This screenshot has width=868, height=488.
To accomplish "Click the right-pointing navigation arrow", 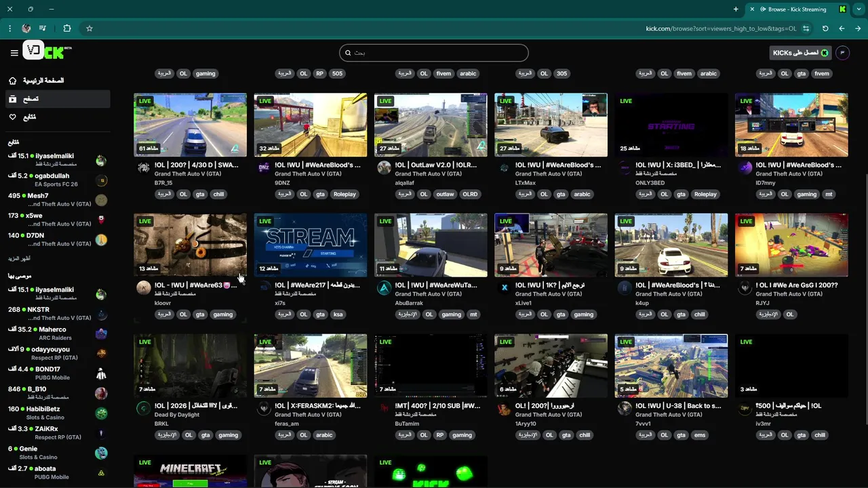I will (x=858, y=28).
